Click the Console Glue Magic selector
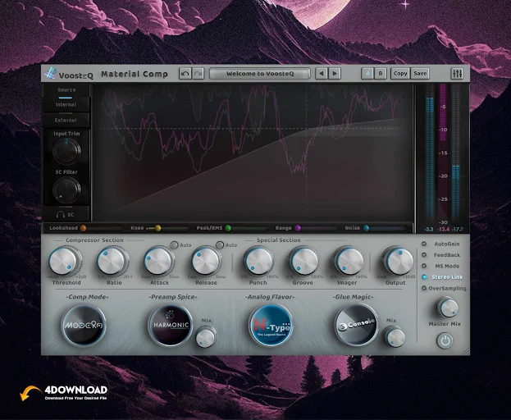This screenshot has width=511, height=420. [356, 325]
